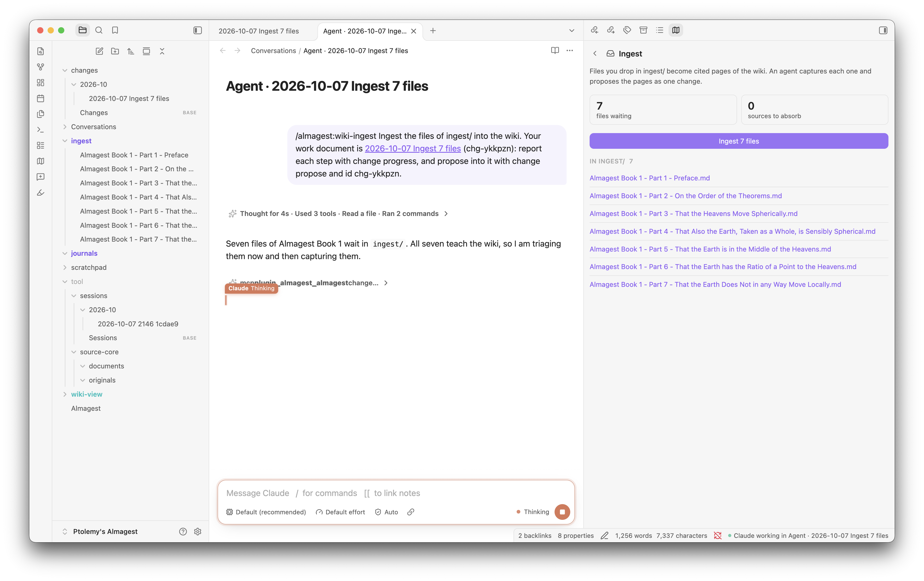Open Default (recommended) model selector
This screenshot has height=581, width=924.
tap(266, 512)
